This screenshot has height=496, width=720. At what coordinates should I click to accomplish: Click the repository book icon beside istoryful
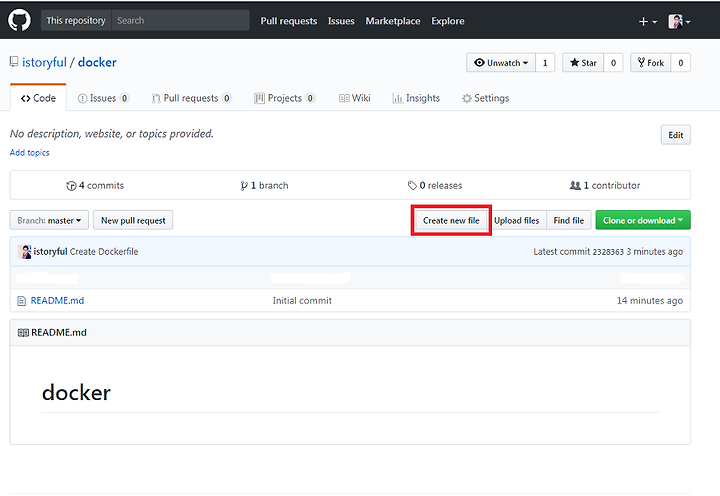click(x=14, y=62)
